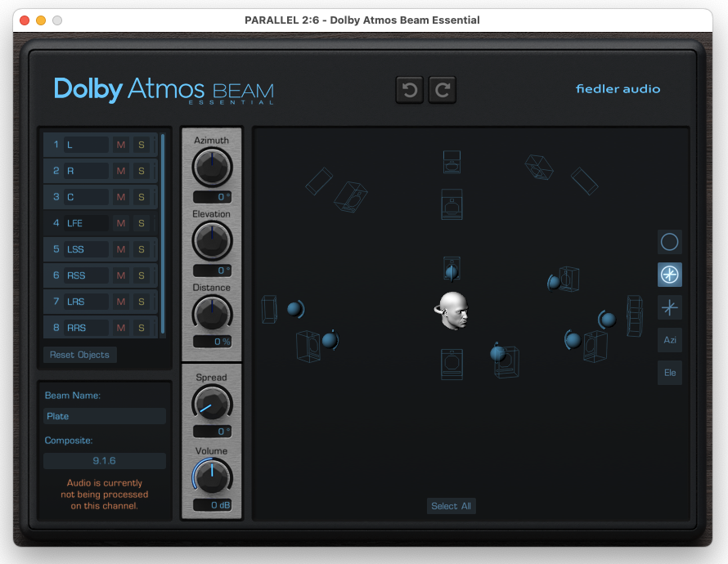Screen dimensions: 728x564
Task: Click the Volume knob
Action: pos(212,476)
